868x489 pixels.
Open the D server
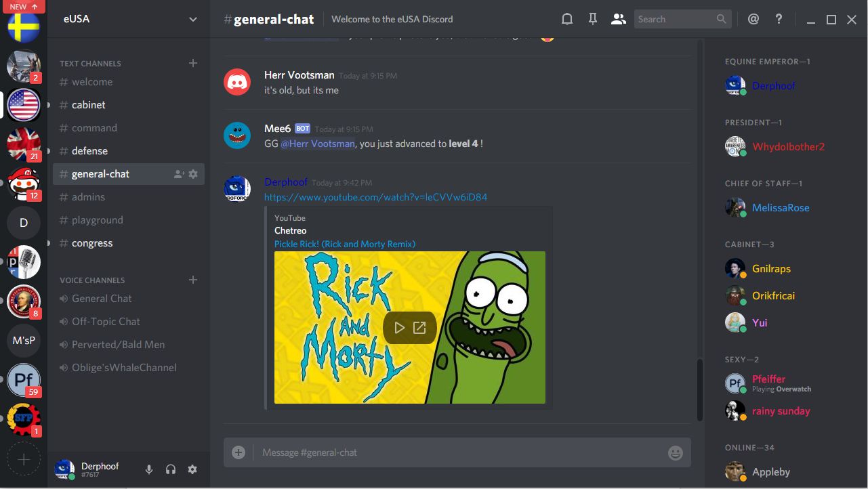(24, 223)
